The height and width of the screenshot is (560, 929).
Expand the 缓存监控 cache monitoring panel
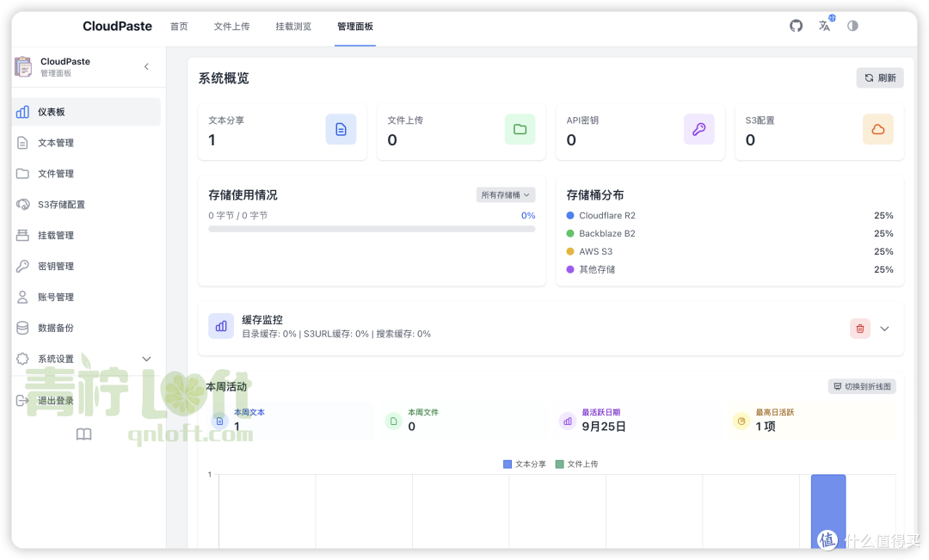click(x=884, y=329)
